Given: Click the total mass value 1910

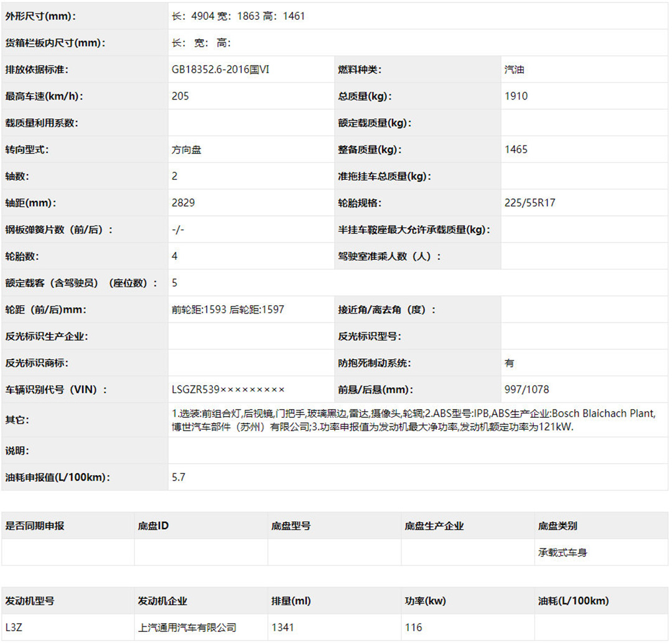Looking at the screenshot, I should (516, 96).
